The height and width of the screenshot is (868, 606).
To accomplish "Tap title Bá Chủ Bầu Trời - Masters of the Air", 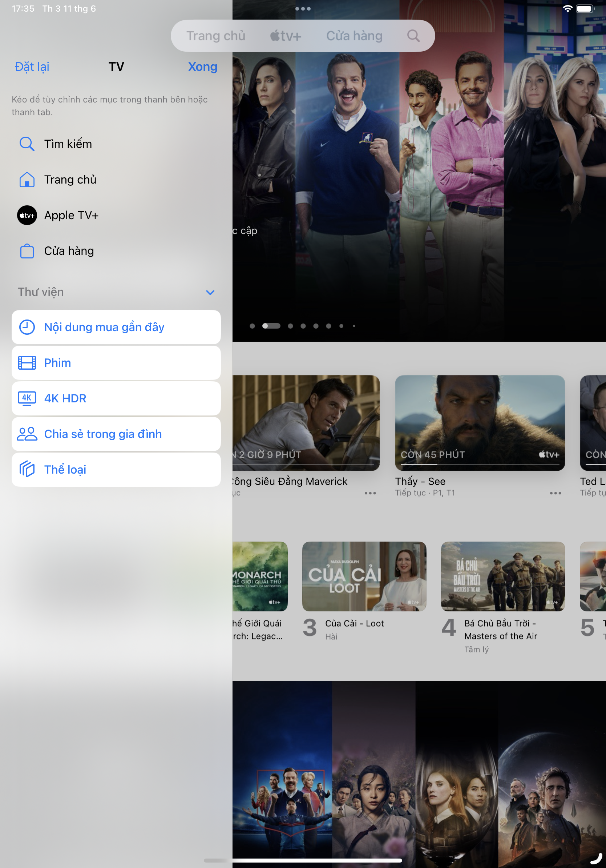I will coord(501,630).
